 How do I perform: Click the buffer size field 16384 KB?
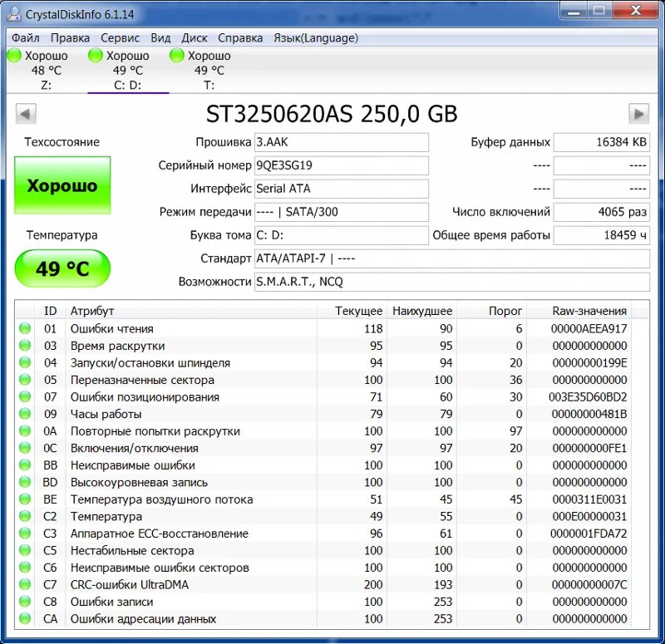[x=601, y=142]
